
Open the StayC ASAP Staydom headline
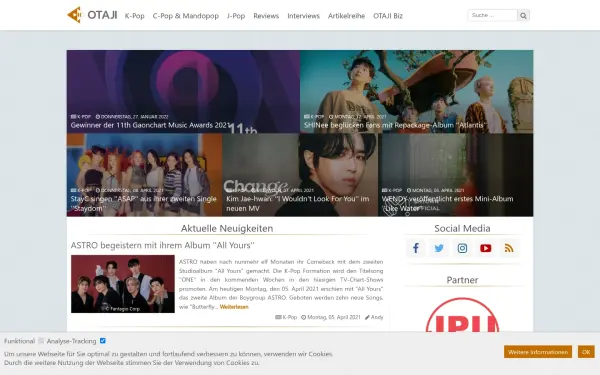click(x=143, y=204)
